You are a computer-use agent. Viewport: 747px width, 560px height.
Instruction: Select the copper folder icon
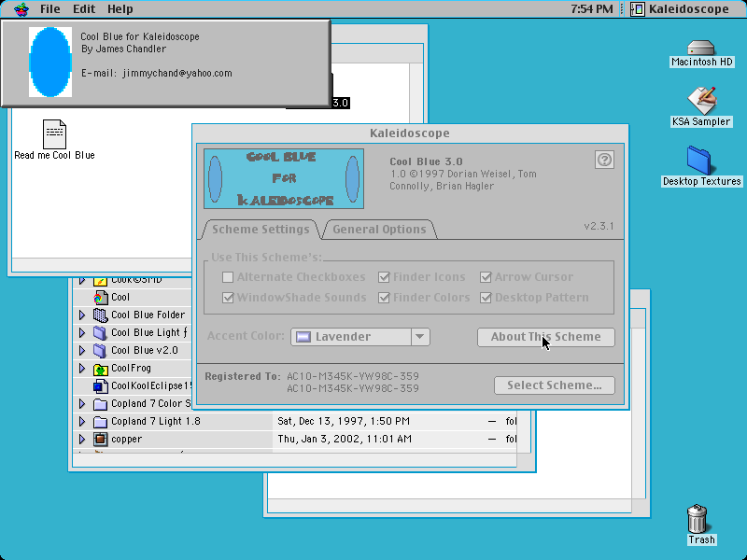pyautogui.click(x=100, y=439)
